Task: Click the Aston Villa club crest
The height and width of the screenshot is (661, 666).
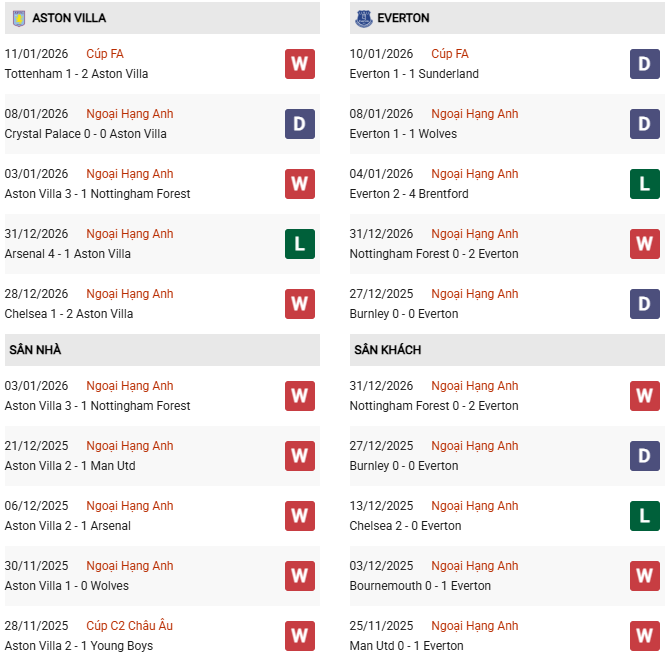Action: [x=18, y=18]
